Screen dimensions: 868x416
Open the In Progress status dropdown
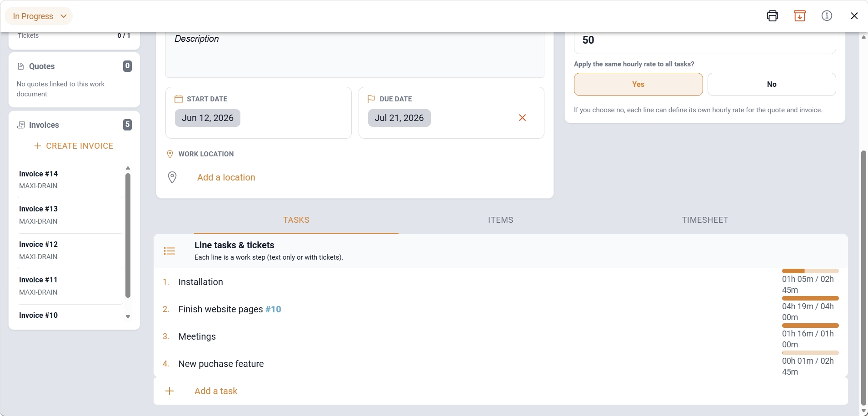coord(39,16)
